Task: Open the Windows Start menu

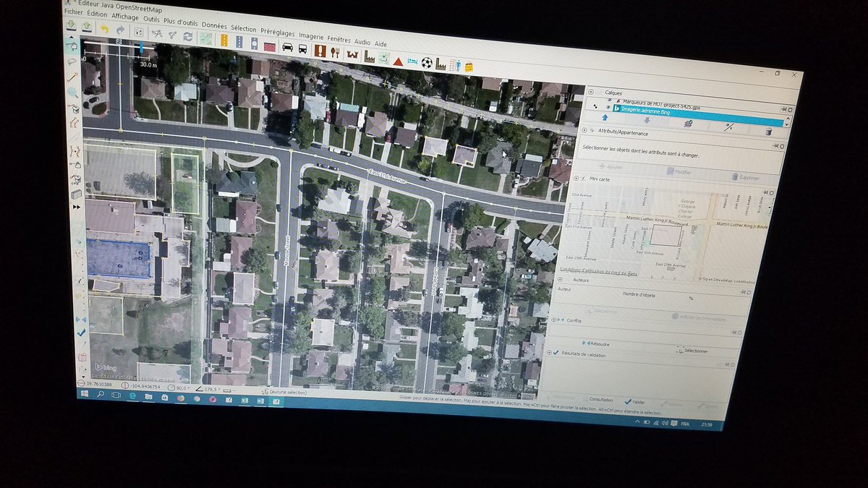Action: (85, 394)
